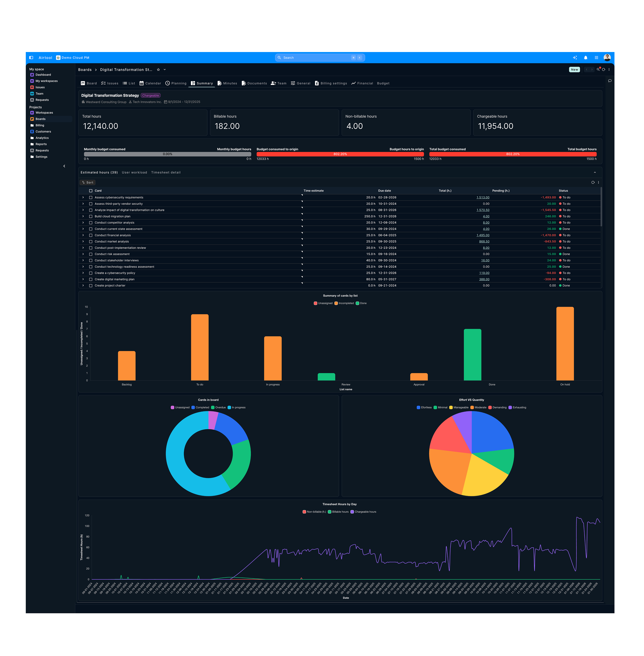Image resolution: width=644 pixels, height=656 pixels.
Task: Star the Digital Transformation board as favorite
Action: tap(158, 70)
